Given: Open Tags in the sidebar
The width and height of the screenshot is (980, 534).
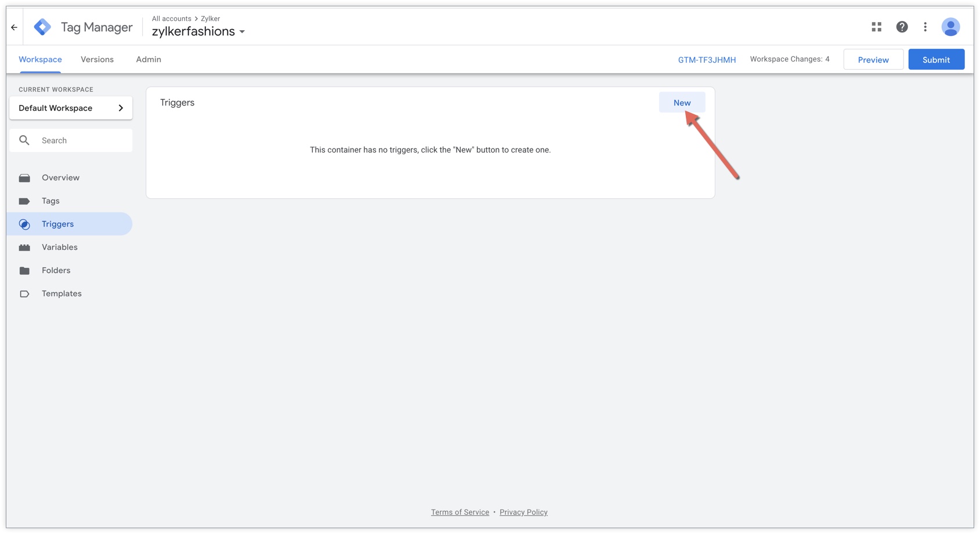Looking at the screenshot, I should pos(70,201).
